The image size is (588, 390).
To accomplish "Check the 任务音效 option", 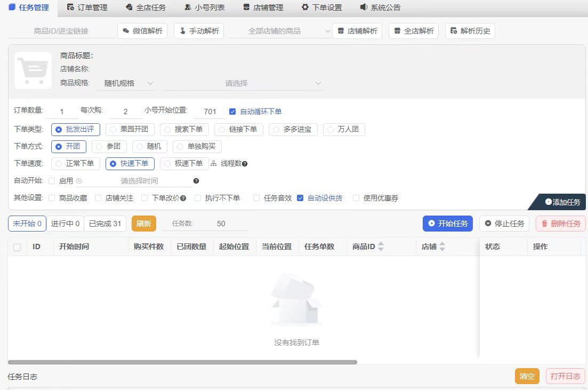I will [x=256, y=198].
